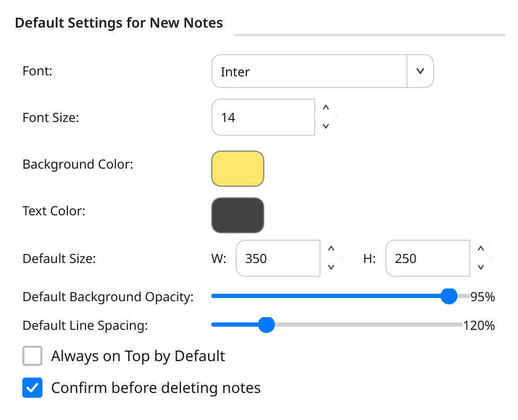Decrease default height using down arrow
518x420 pixels.
click(x=481, y=267)
